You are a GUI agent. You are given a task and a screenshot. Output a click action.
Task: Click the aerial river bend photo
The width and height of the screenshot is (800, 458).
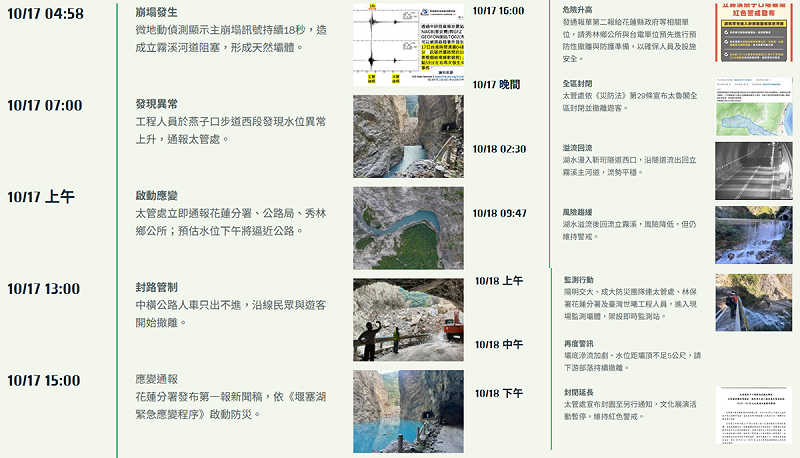[x=408, y=228]
